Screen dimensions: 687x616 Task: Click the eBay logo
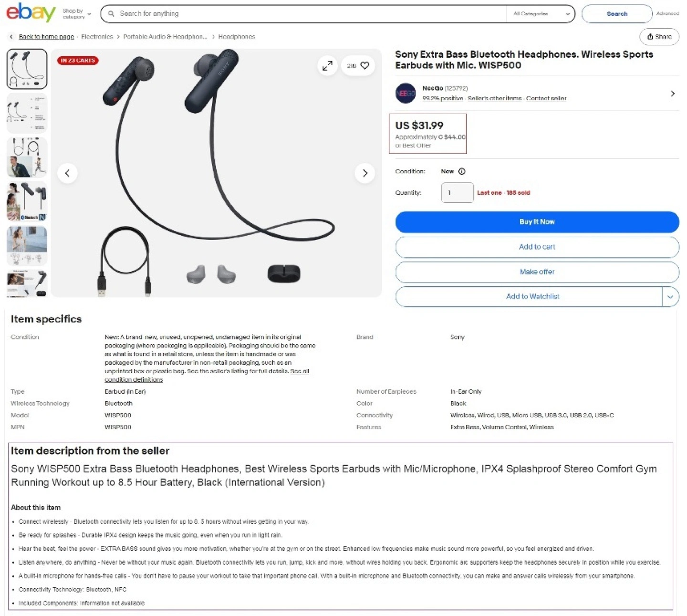point(31,12)
